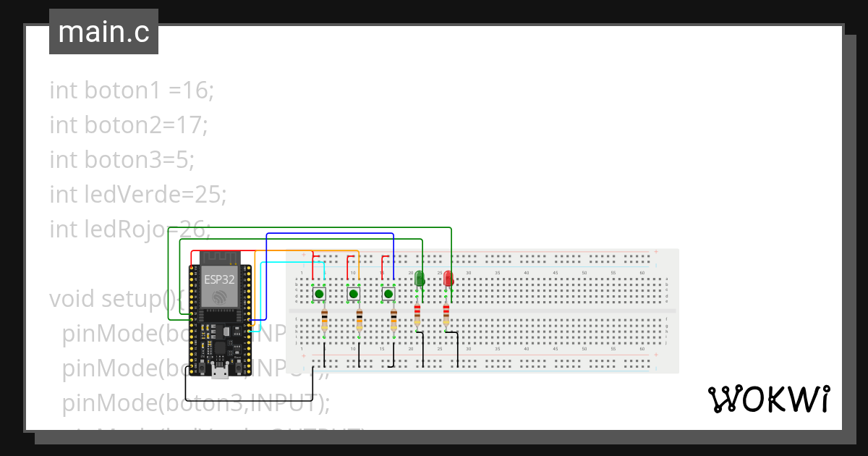Open the main.c file tab

click(103, 32)
